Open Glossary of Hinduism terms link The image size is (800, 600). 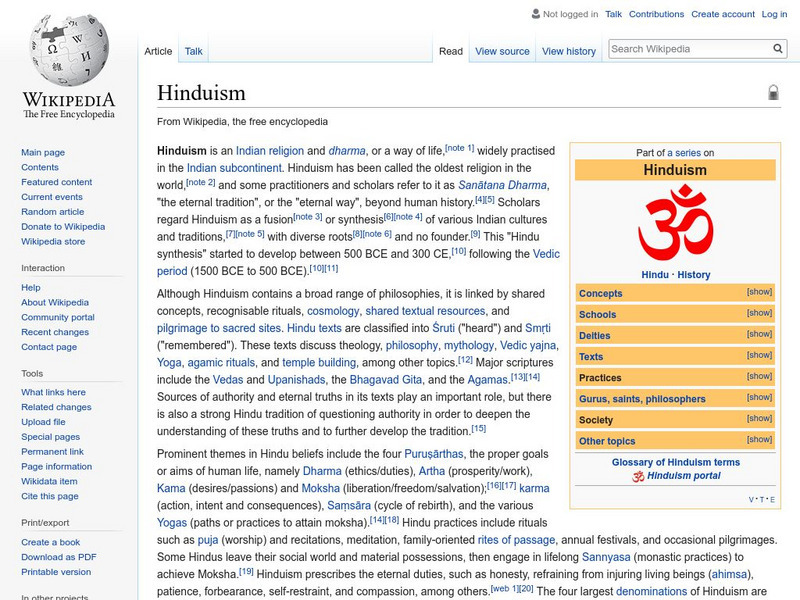point(676,462)
